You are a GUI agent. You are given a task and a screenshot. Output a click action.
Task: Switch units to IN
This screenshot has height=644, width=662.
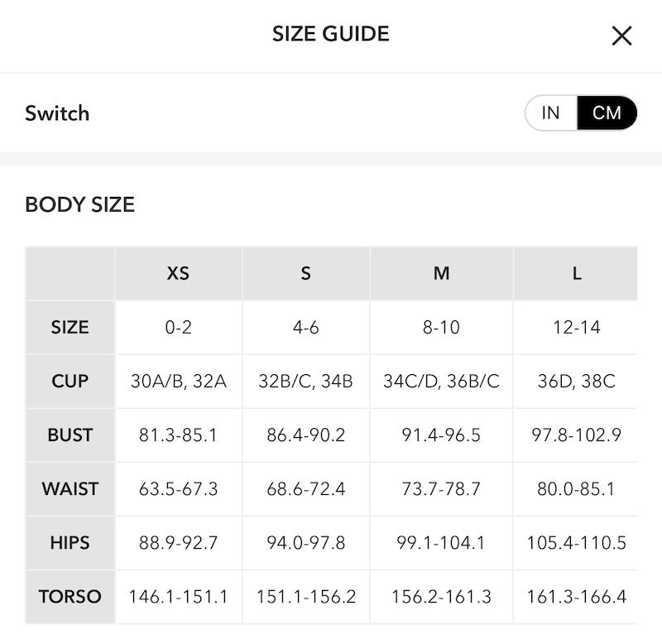pyautogui.click(x=551, y=113)
